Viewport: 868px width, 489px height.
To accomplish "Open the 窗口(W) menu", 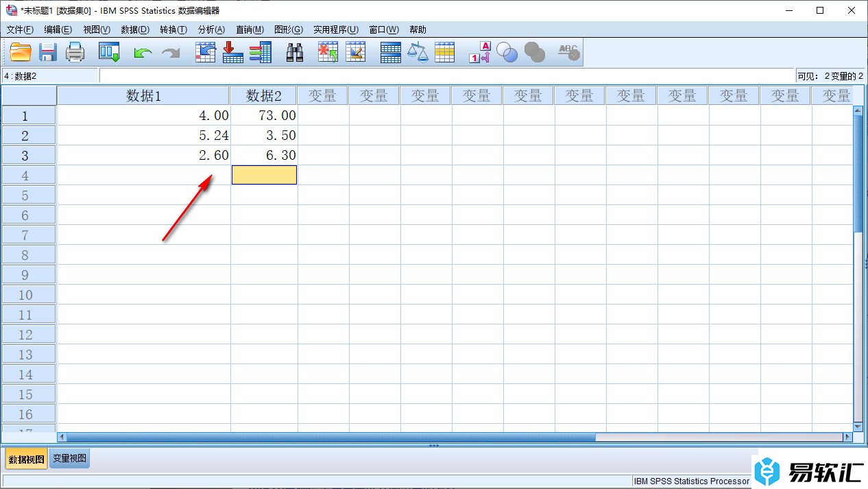I will (384, 29).
